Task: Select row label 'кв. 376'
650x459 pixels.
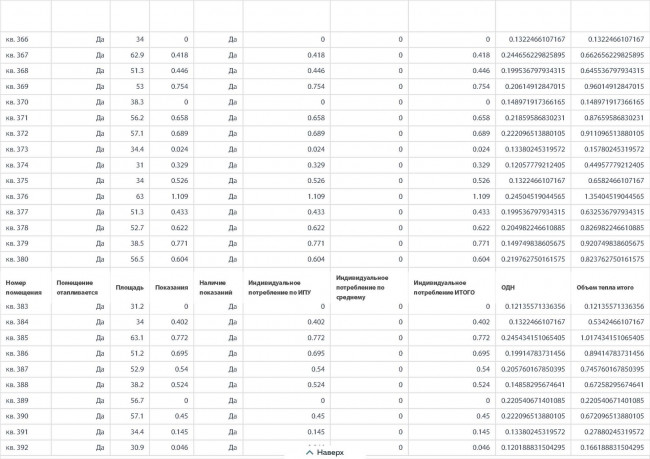Action: click(x=17, y=197)
